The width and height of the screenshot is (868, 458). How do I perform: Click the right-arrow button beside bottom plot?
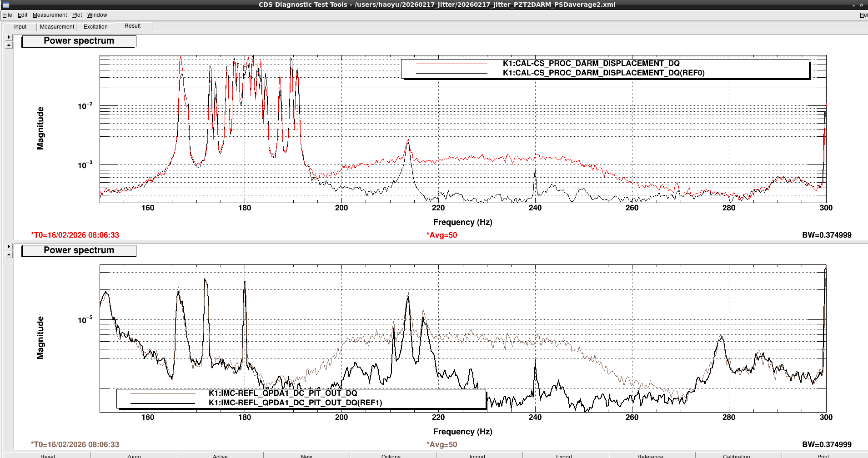[9, 246]
